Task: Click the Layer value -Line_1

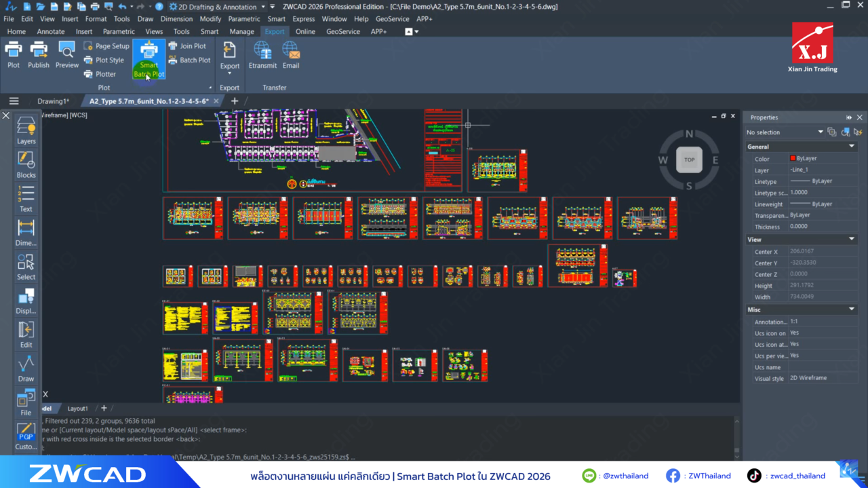Action: [799, 170]
